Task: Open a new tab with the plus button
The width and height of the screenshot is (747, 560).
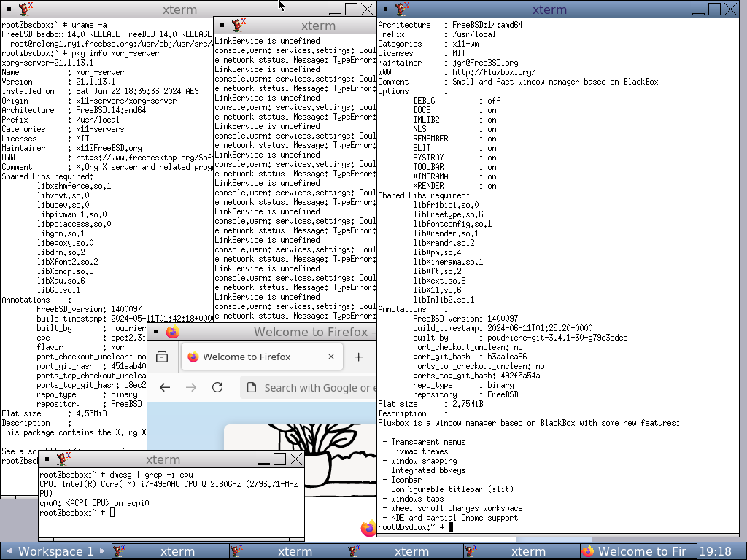Action: coord(359,357)
